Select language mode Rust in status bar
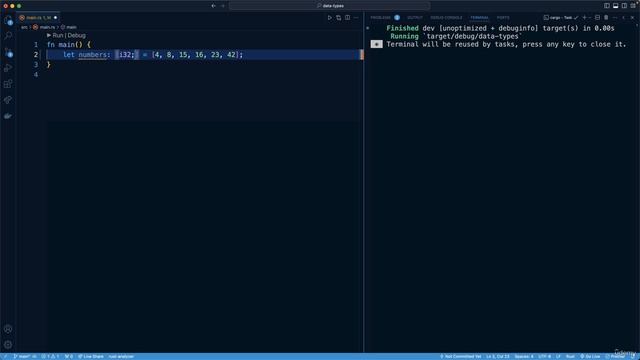This screenshot has width=640, height=360. 570,356
